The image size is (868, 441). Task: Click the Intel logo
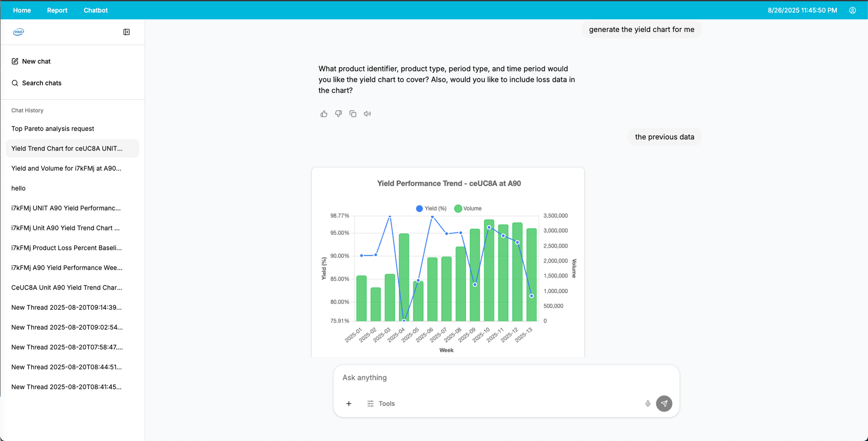point(19,32)
